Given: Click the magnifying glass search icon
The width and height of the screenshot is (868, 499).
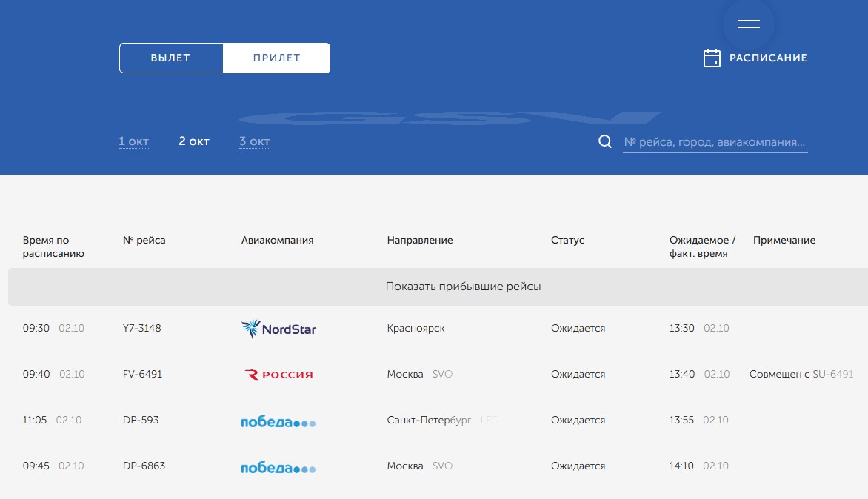Looking at the screenshot, I should 605,141.
